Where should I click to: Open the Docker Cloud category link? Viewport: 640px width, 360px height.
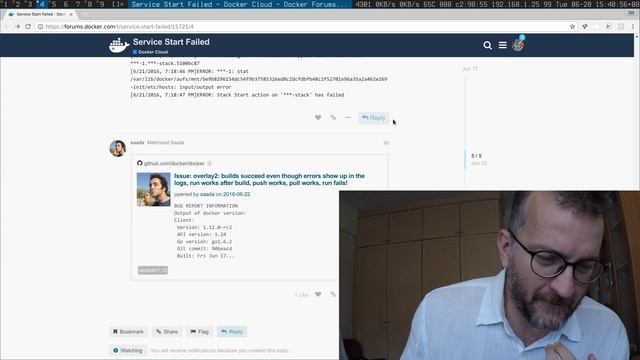click(150, 52)
